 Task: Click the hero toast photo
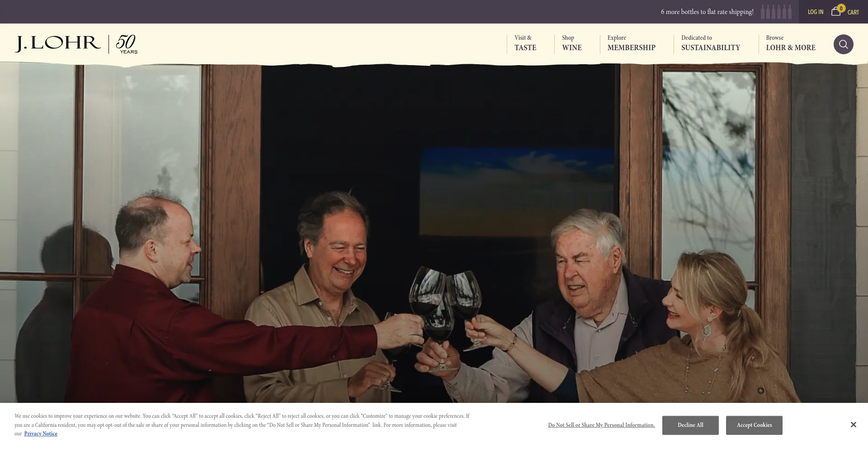click(434, 233)
